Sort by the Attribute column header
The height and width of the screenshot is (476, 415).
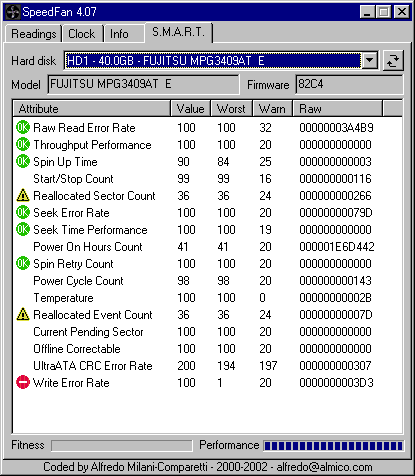(x=92, y=109)
